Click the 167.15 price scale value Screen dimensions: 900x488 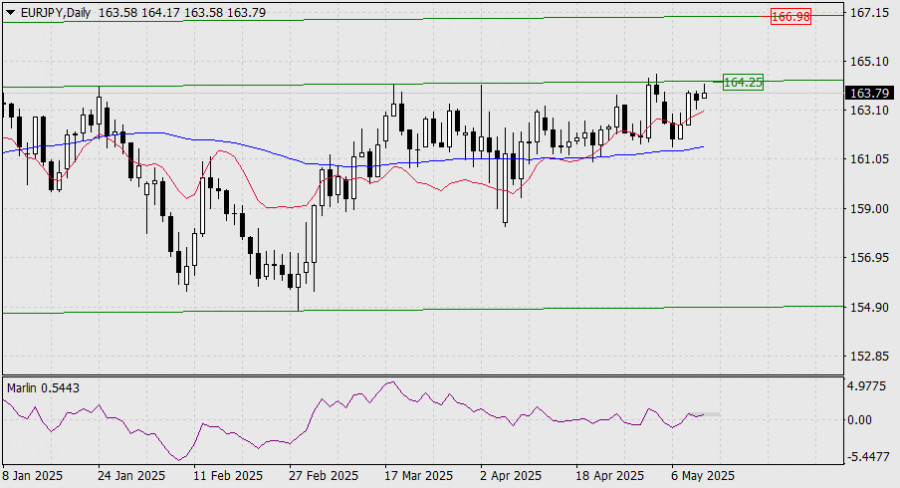coord(869,13)
